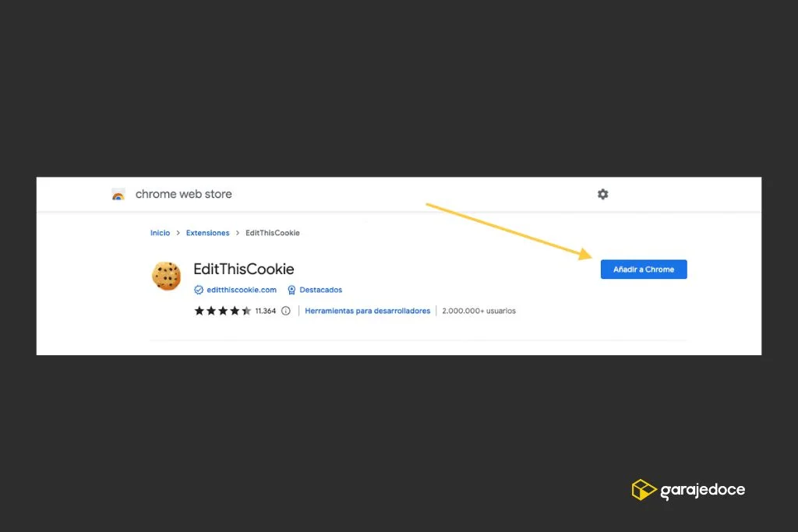This screenshot has height=532, width=798.
Task: Click the verified badge next to editthiscookie.com
Action: (199, 290)
